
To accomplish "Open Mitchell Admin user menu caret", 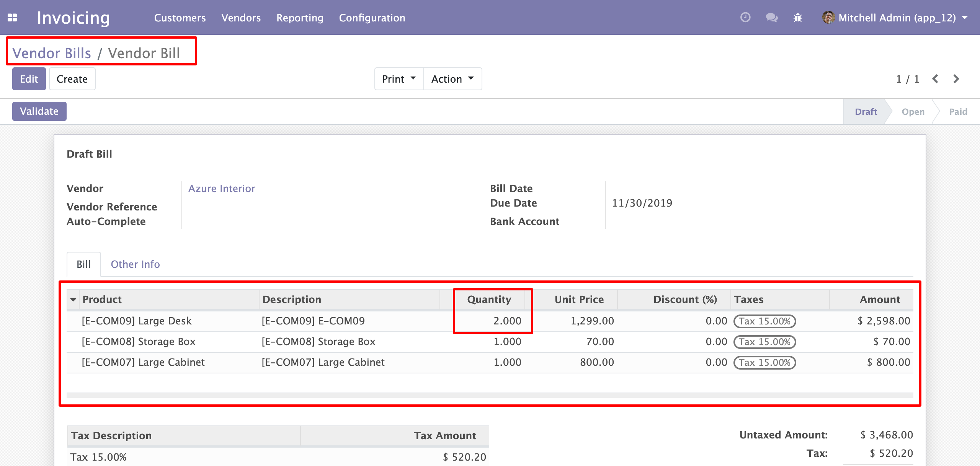I will pyautogui.click(x=965, y=18).
